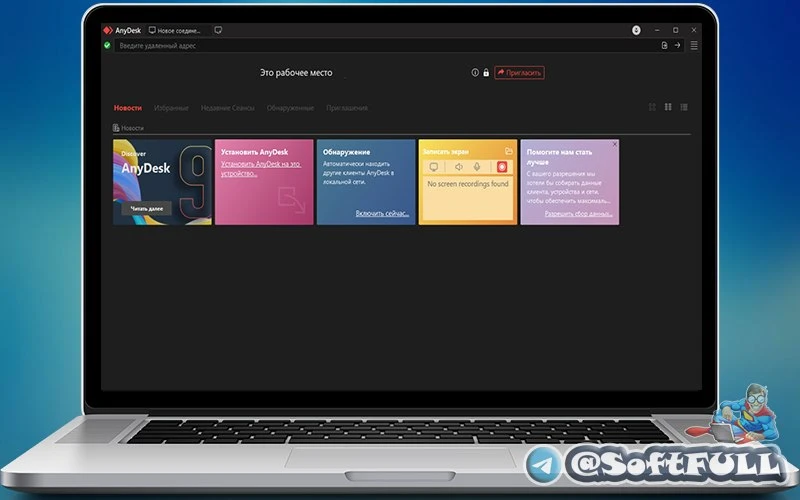Viewport: 800px width, 500px height.
Task: Switch to small tiles view icon
Action: [652, 107]
